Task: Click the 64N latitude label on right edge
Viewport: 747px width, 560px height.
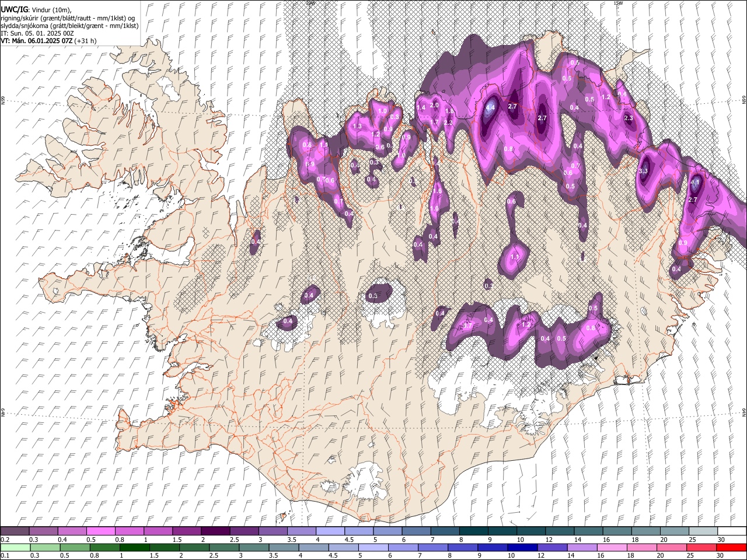Action: (x=744, y=411)
